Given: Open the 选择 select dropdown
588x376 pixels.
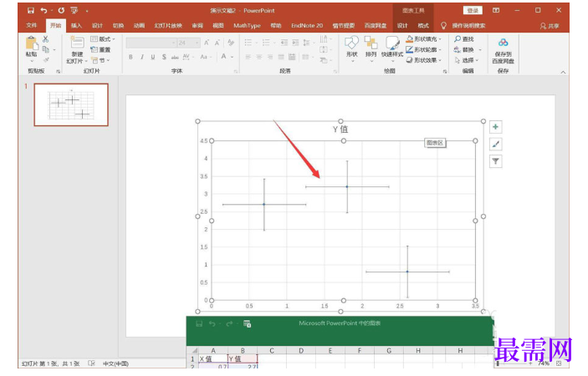Looking at the screenshot, I should (x=467, y=60).
